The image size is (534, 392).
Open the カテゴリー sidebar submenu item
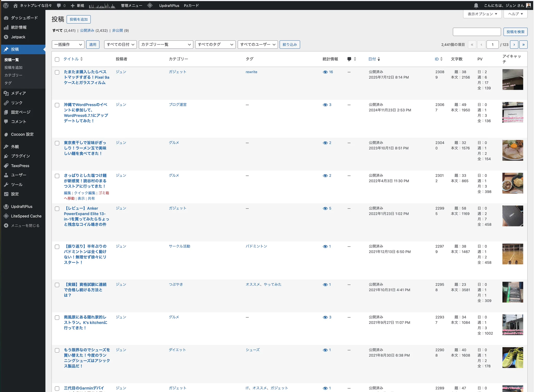point(13,75)
